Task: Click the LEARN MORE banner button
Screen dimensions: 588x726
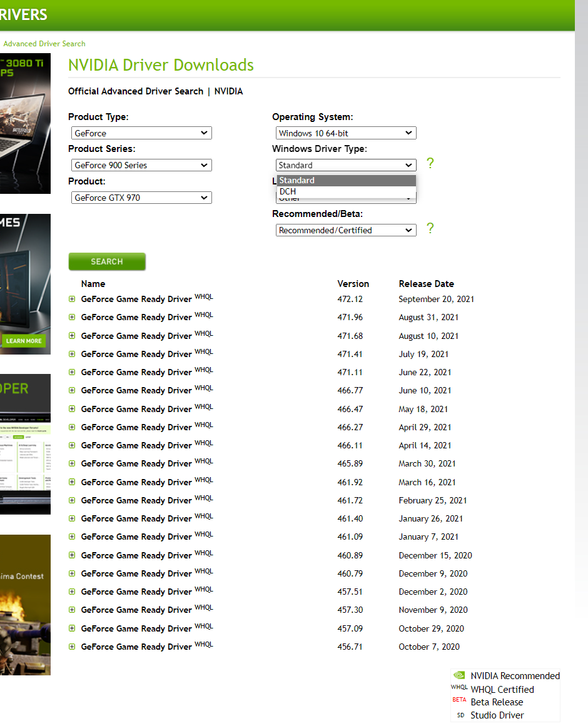Action: tap(24, 341)
